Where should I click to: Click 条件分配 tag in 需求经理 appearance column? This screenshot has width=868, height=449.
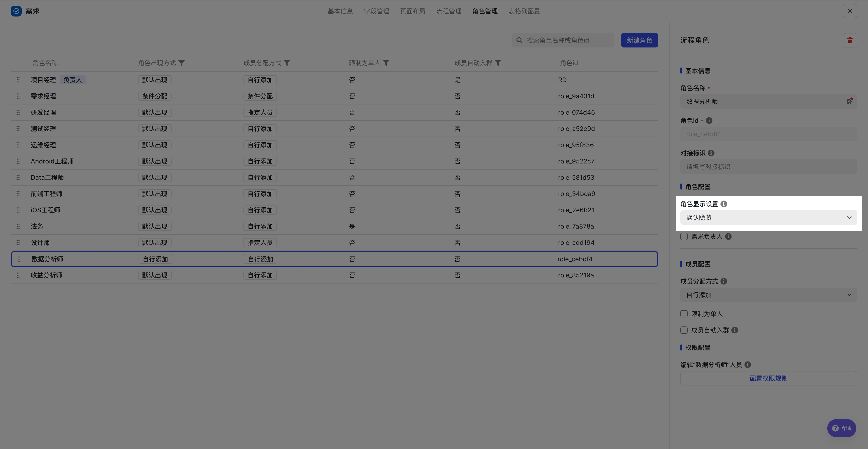(x=155, y=96)
